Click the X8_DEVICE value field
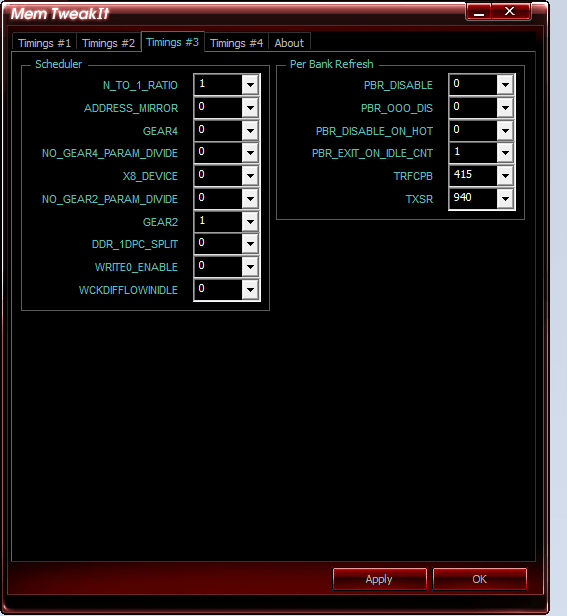567x616 pixels. 218,176
